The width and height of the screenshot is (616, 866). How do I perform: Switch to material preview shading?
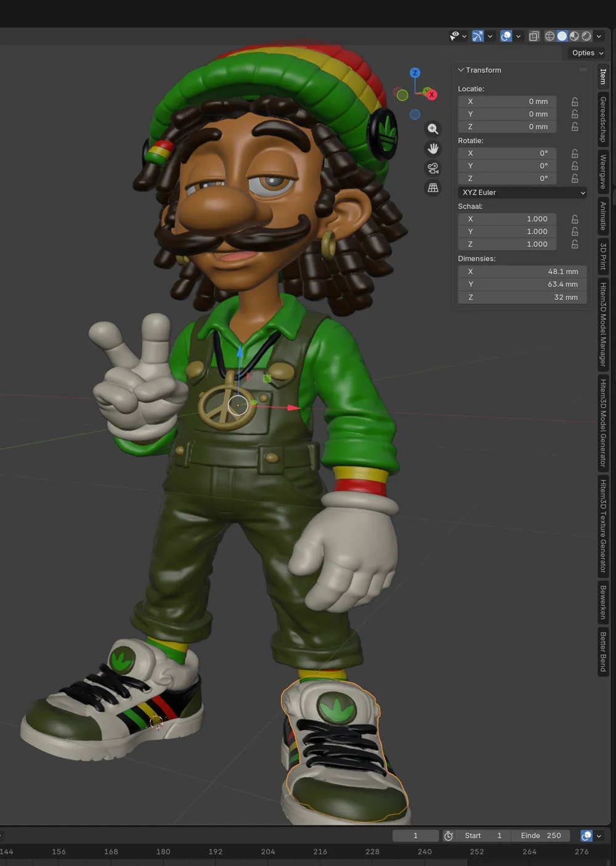coord(574,36)
